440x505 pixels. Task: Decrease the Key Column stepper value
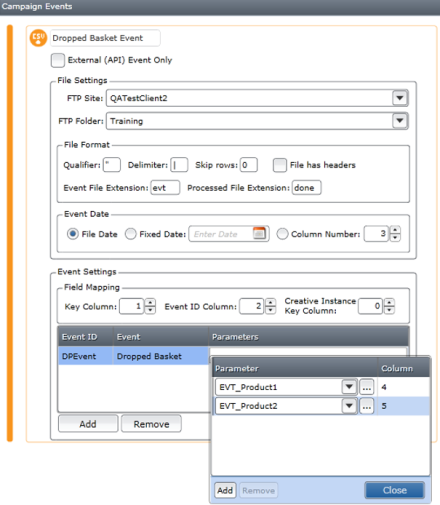pyautogui.click(x=150, y=310)
